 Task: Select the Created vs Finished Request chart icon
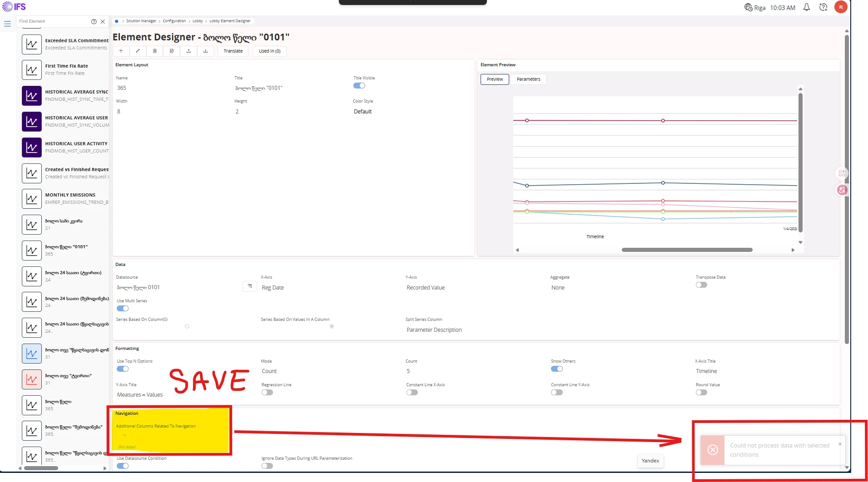click(32, 173)
